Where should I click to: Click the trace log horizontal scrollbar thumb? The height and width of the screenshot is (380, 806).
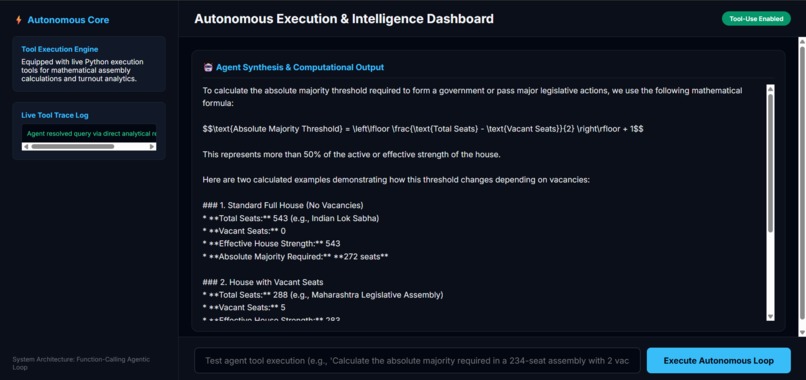tap(72, 147)
